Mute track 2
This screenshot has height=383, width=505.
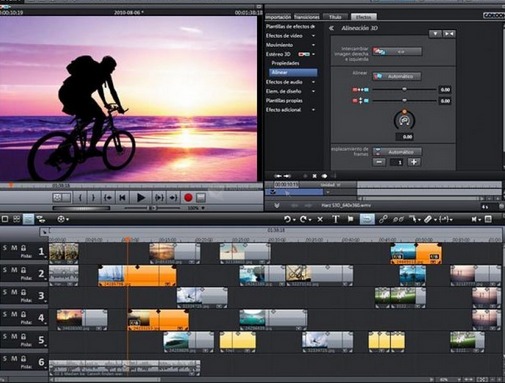tap(14, 270)
